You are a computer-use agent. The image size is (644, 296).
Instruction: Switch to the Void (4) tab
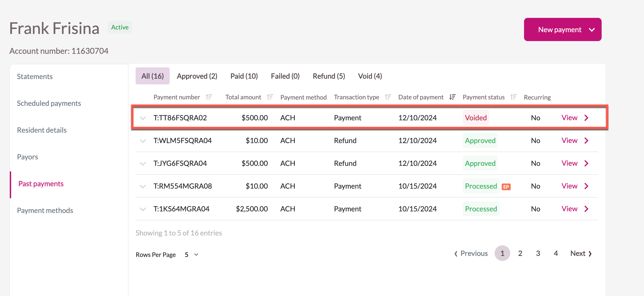[x=370, y=76]
